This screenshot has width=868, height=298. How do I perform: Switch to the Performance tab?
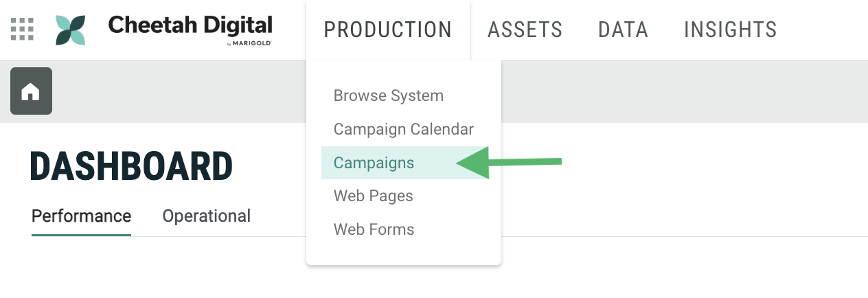81,216
